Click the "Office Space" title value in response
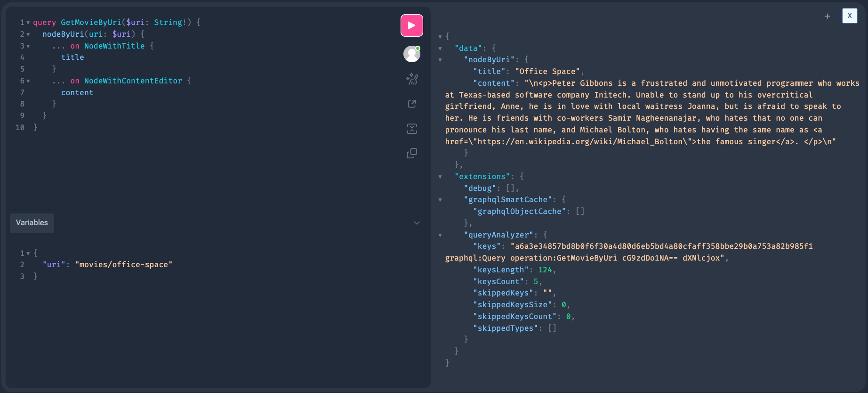Screen dimensions: 868x393 pyautogui.click(x=547, y=71)
